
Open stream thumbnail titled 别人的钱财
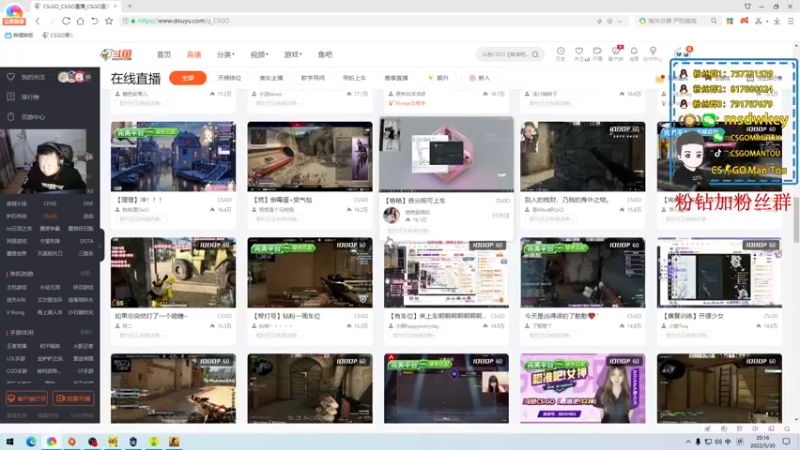point(583,157)
